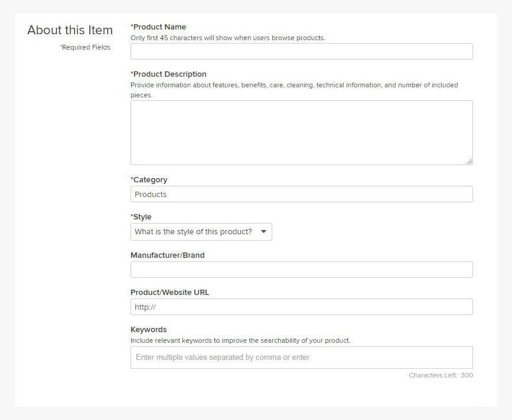Click inside the Product Name input field
The image size is (512, 420).
[301, 51]
